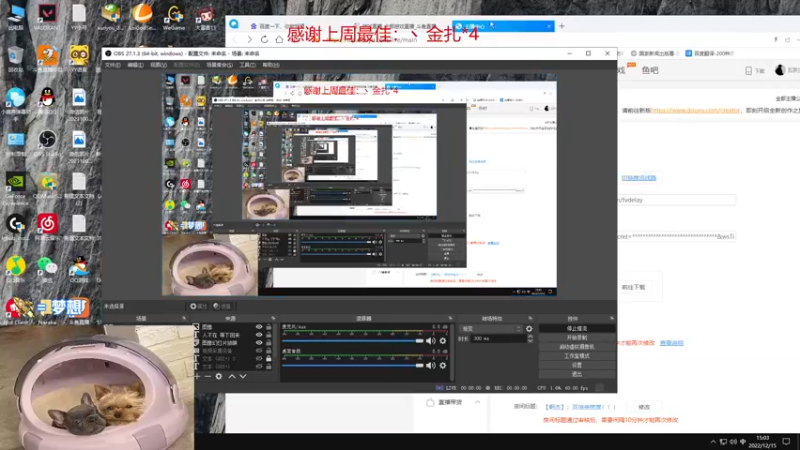The width and height of the screenshot is (800, 450).
Task: Open 桌面音频 audio settings gear
Action: (443, 365)
